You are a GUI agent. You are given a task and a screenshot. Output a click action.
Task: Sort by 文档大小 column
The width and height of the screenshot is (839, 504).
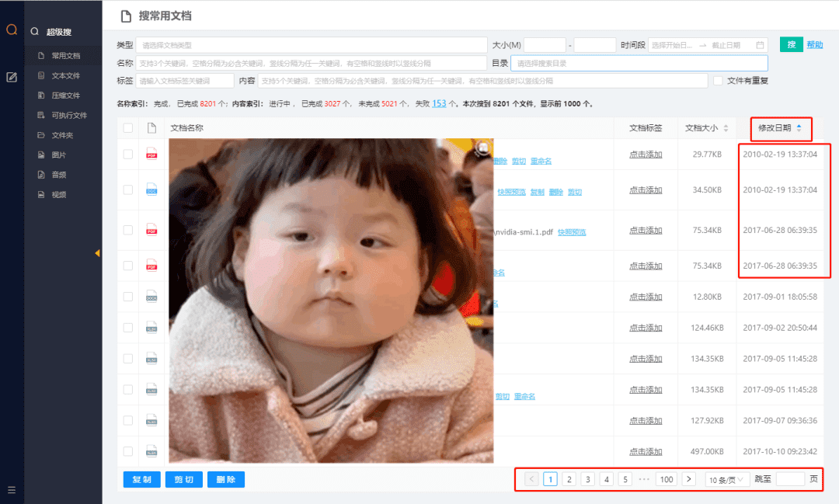[x=706, y=128]
